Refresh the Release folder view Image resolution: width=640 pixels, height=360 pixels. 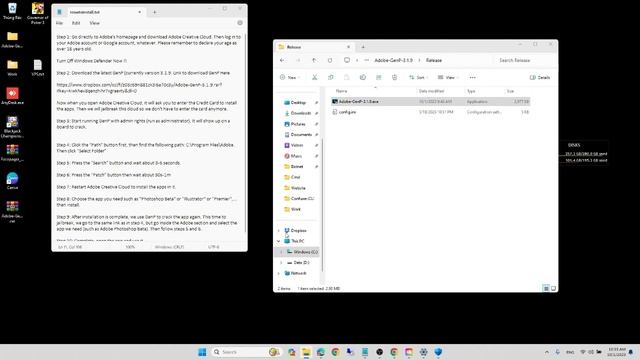coord(330,60)
